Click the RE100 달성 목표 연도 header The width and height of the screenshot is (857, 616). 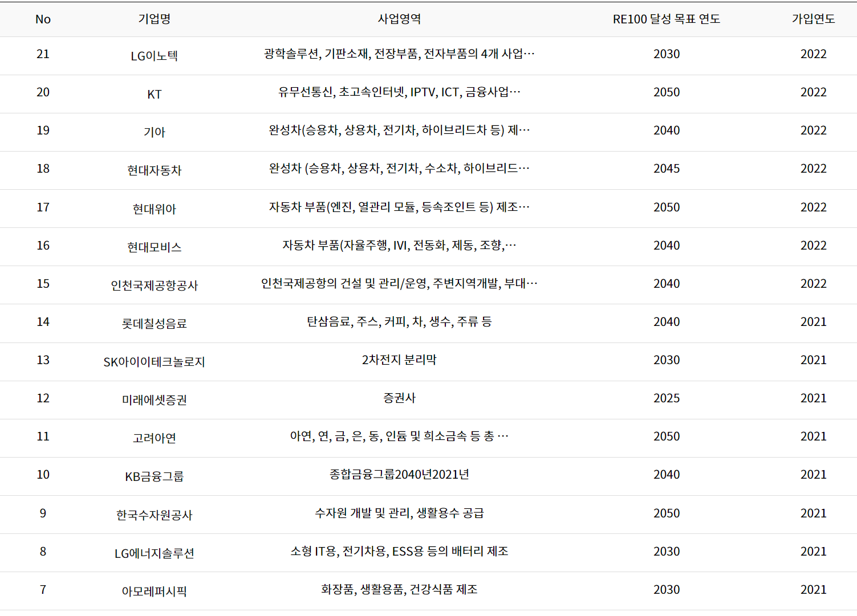pos(666,19)
